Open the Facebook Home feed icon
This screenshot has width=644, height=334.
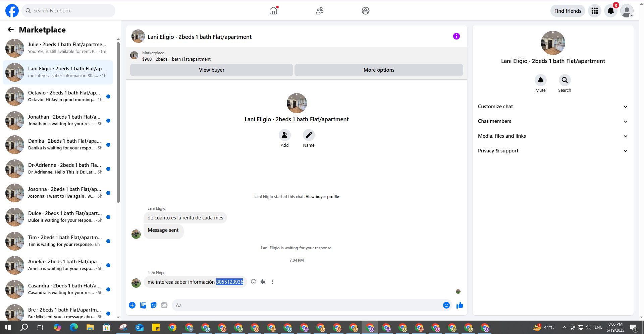point(273,11)
